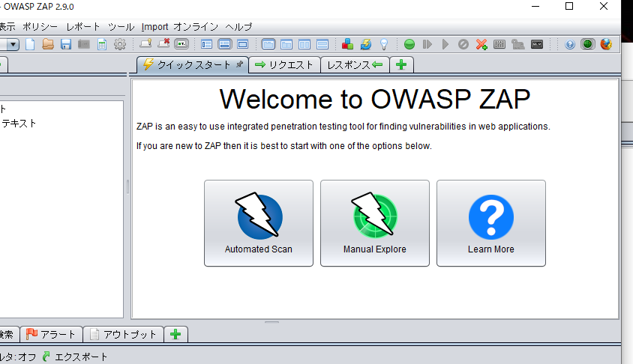This screenshot has height=364, width=633.
Task: Click the Learn More button
Action: click(x=491, y=223)
